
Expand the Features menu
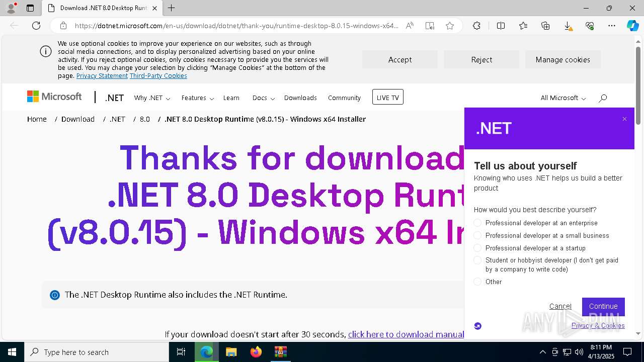[x=198, y=98]
